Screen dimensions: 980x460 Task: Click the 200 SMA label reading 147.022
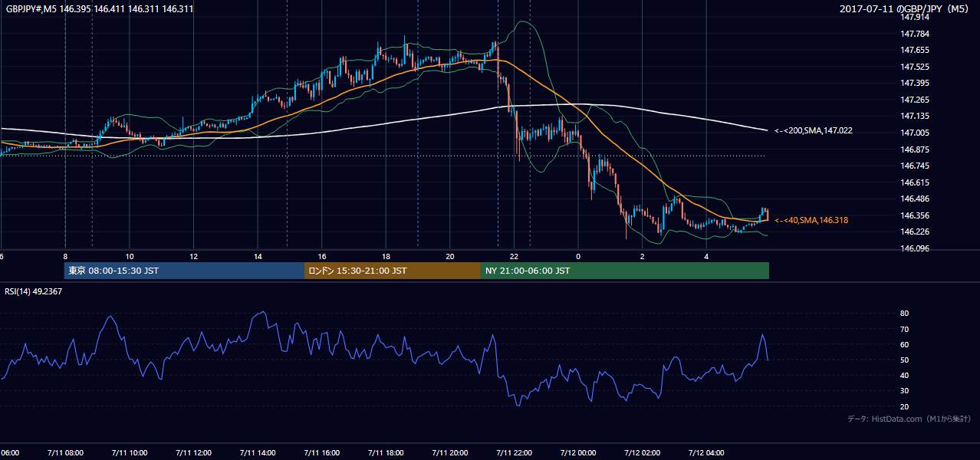coord(814,131)
